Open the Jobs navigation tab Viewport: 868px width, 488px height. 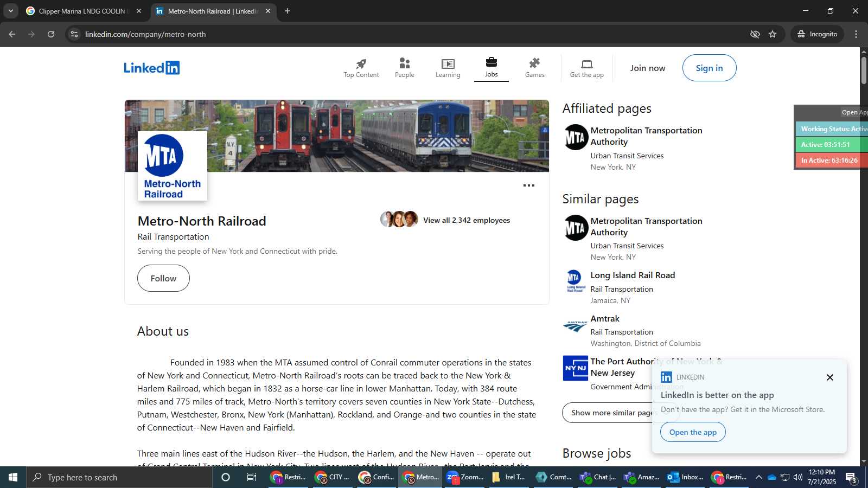click(x=491, y=68)
